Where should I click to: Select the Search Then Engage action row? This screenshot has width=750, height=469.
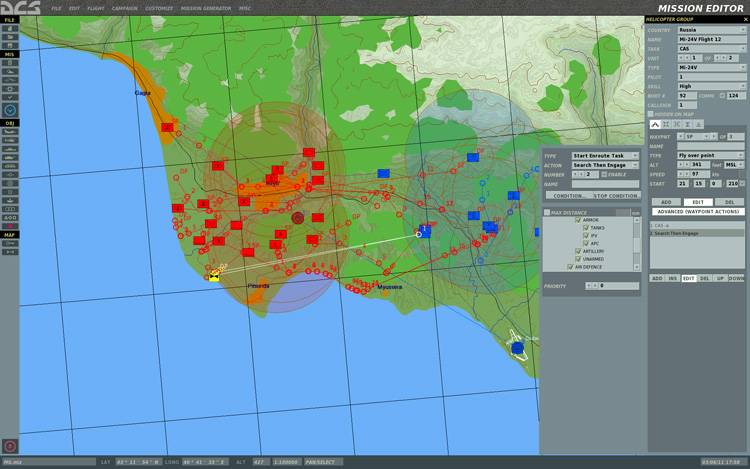click(x=697, y=233)
